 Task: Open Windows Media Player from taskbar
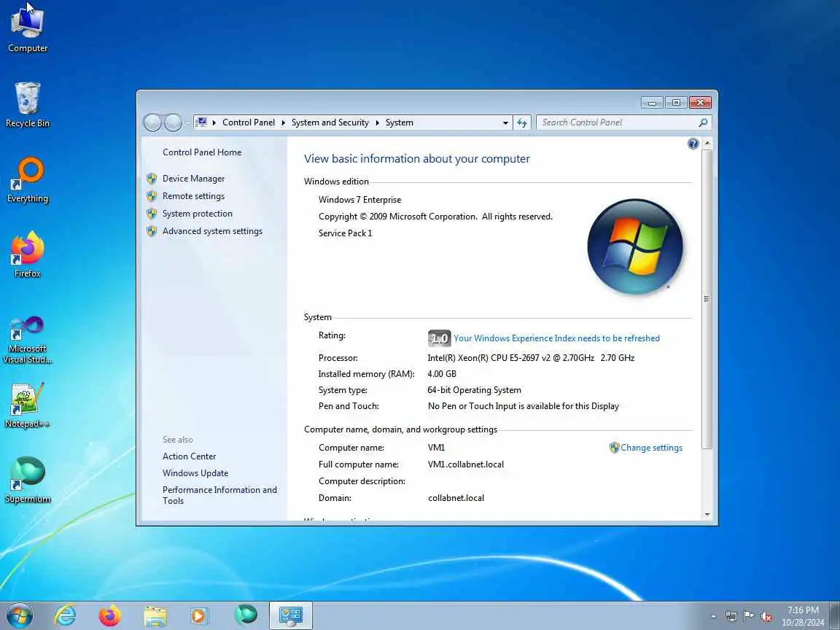click(199, 615)
